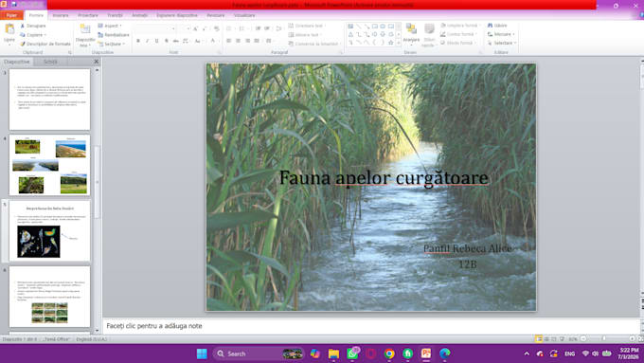The height and width of the screenshot is (363, 644).
Task: Toggle numbered list
Action: [x=242, y=28]
